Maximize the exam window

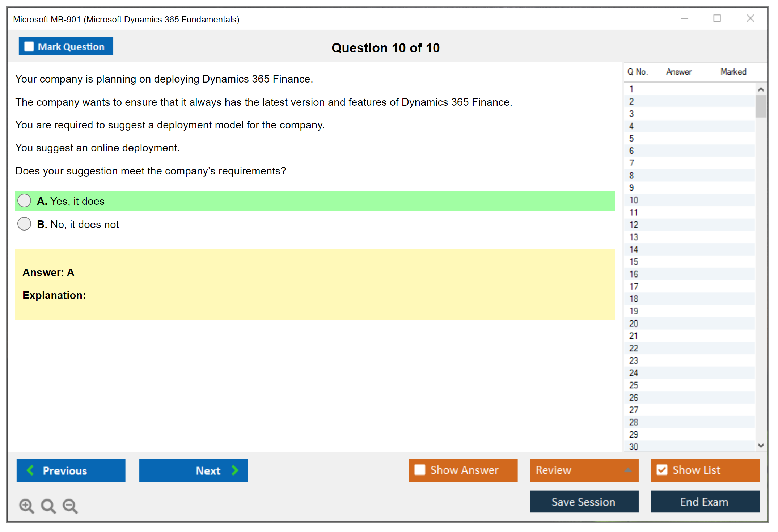[717, 18]
